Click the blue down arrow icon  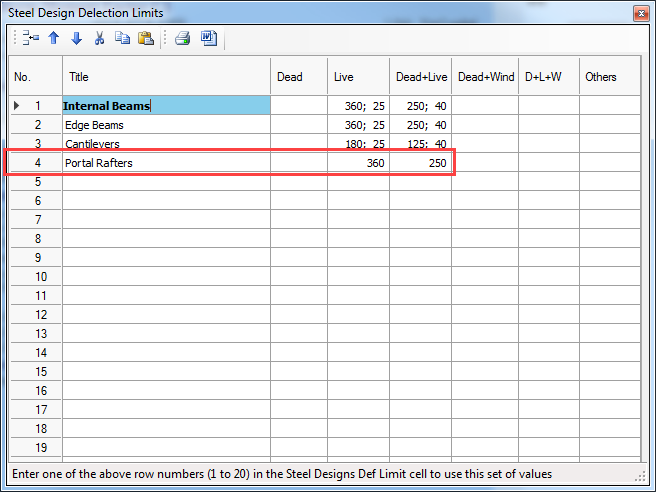point(76,39)
